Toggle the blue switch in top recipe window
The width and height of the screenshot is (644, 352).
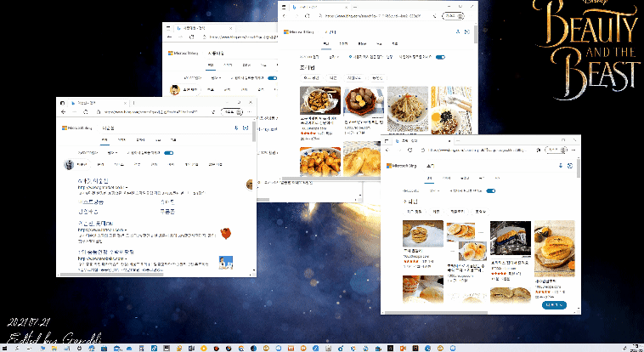point(440,57)
